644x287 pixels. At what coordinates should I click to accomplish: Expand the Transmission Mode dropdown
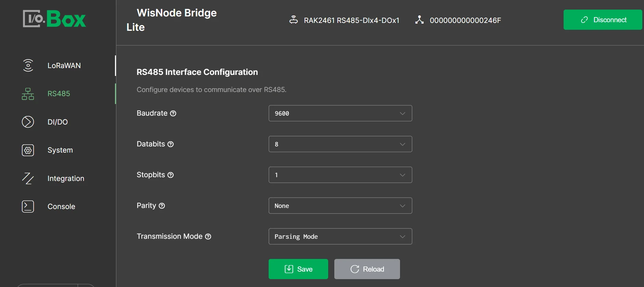pyautogui.click(x=340, y=236)
